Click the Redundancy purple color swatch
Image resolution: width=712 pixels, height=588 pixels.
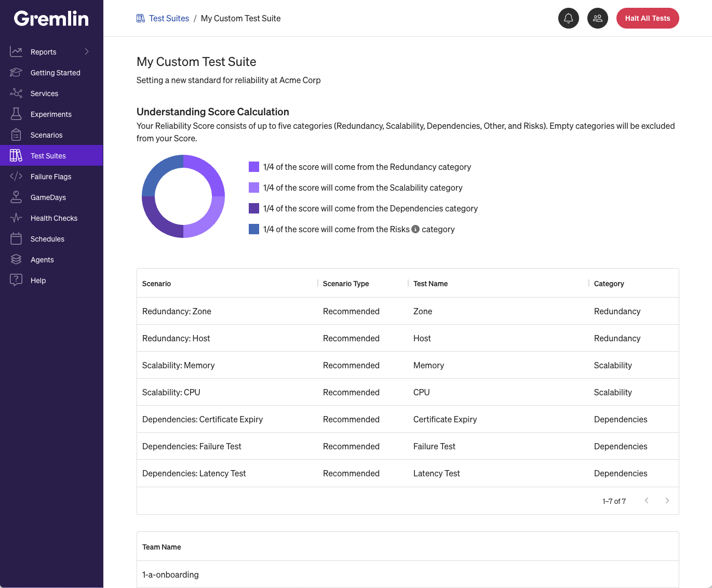coord(254,167)
